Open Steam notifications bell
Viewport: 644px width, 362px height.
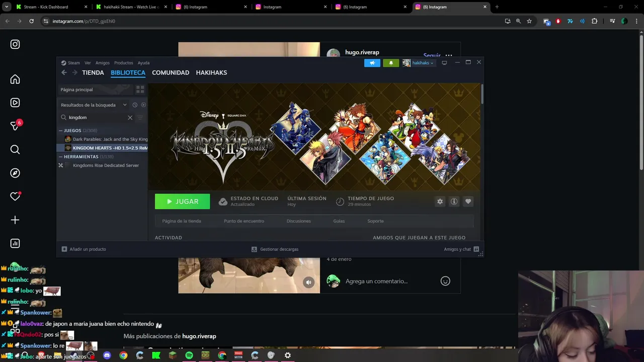(x=391, y=63)
